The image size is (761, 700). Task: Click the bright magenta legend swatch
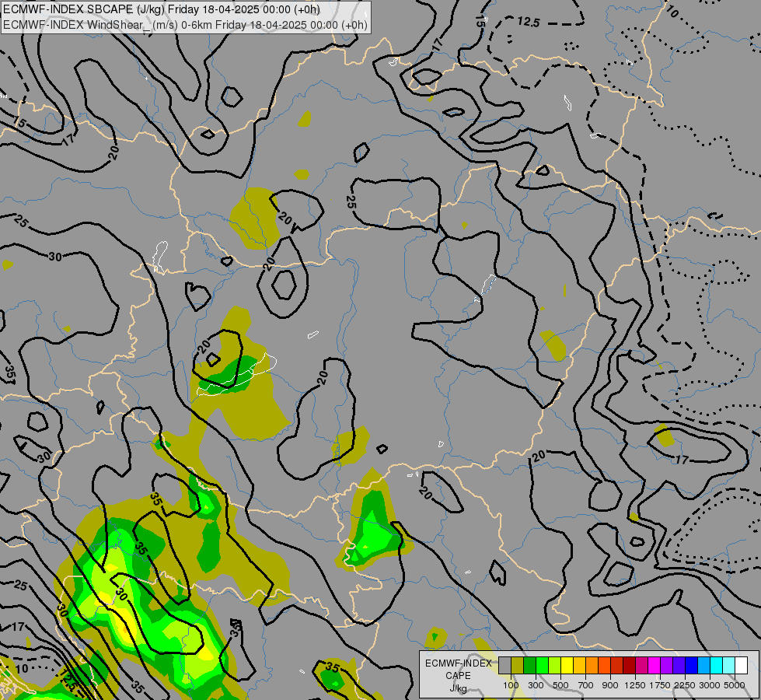click(x=655, y=665)
